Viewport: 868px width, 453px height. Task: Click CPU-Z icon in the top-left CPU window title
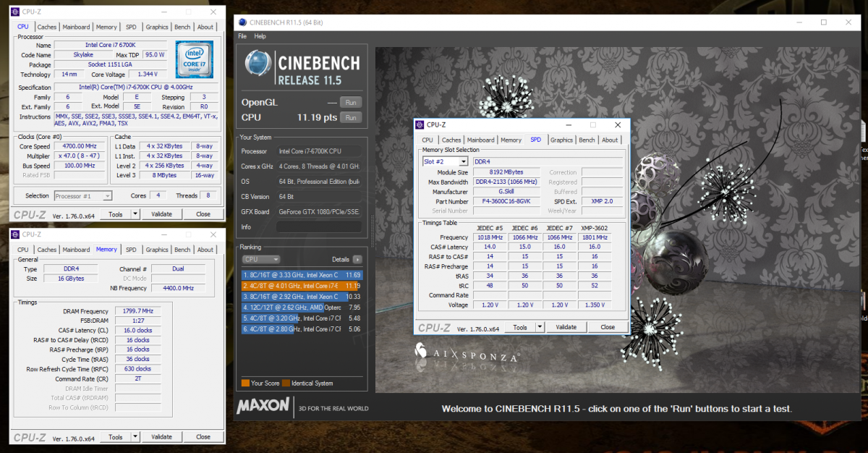pyautogui.click(x=16, y=12)
